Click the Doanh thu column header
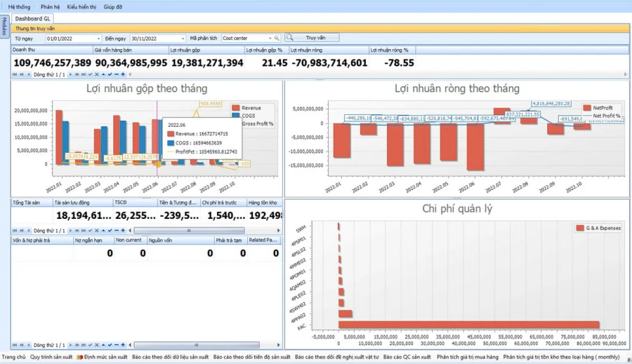 coord(51,50)
